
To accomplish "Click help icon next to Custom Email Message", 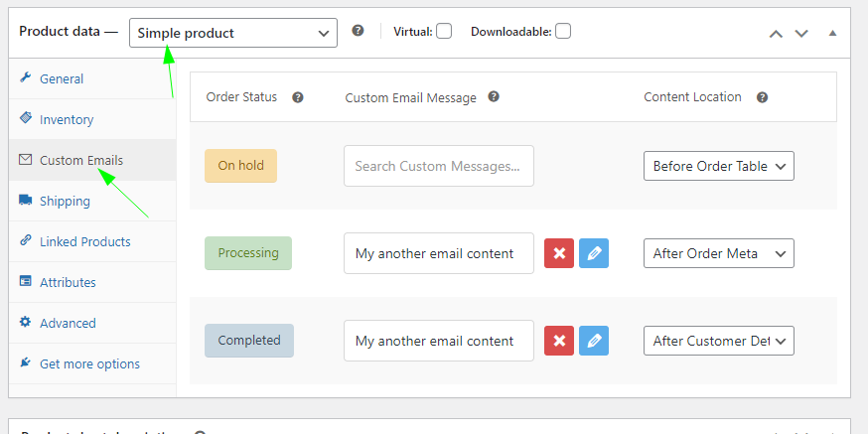I will pyautogui.click(x=494, y=97).
